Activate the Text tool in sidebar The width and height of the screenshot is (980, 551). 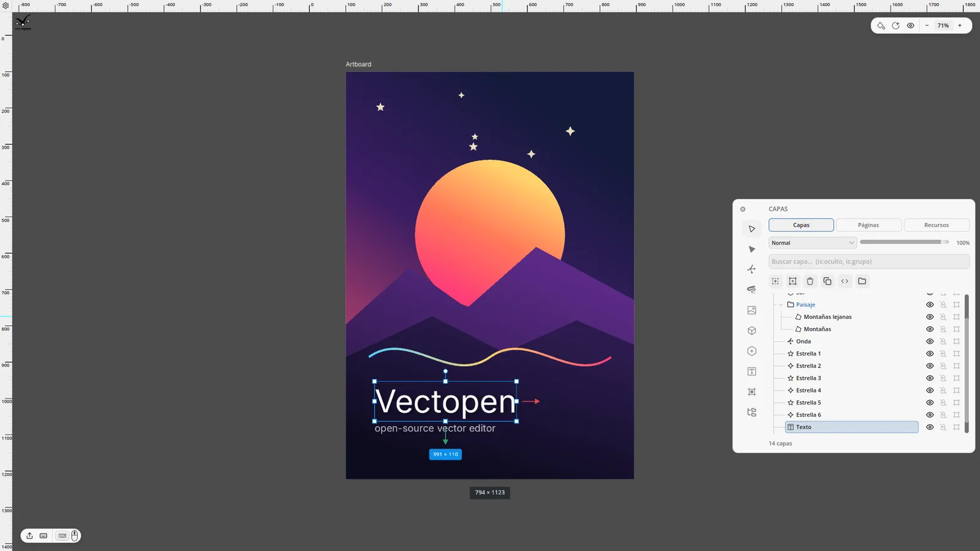pos(752,372)
